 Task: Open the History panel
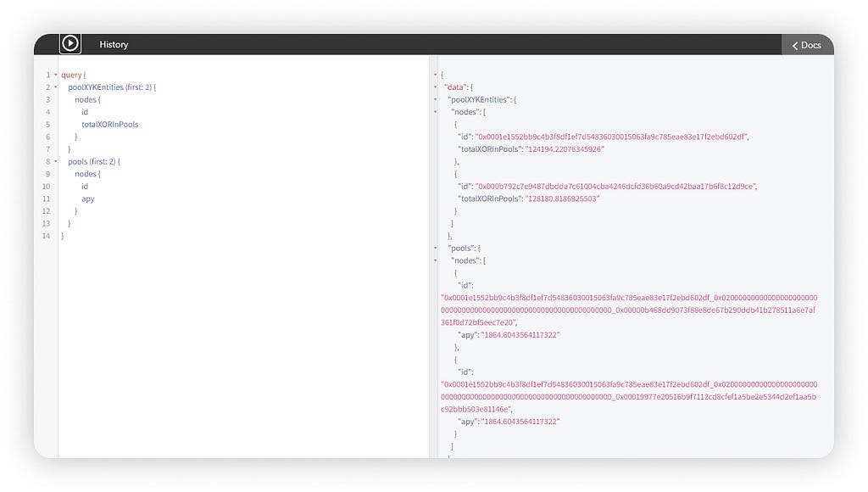pyautogui.click(x=114, y=44)
